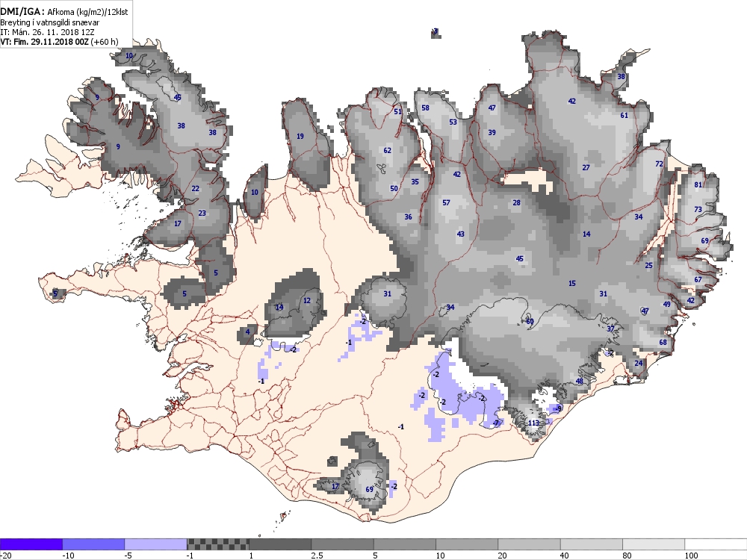
Task: Click the '68' value on the southeast coast
Action: pos(663,343)
